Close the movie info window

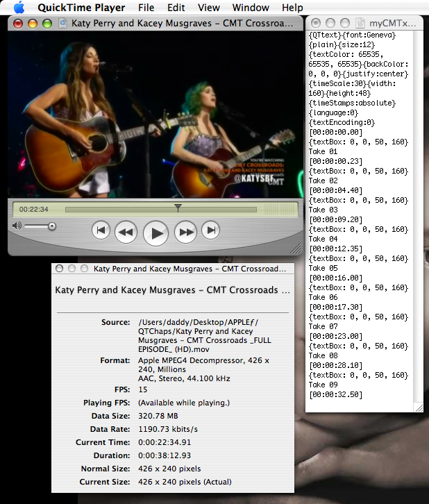[59, 269]
